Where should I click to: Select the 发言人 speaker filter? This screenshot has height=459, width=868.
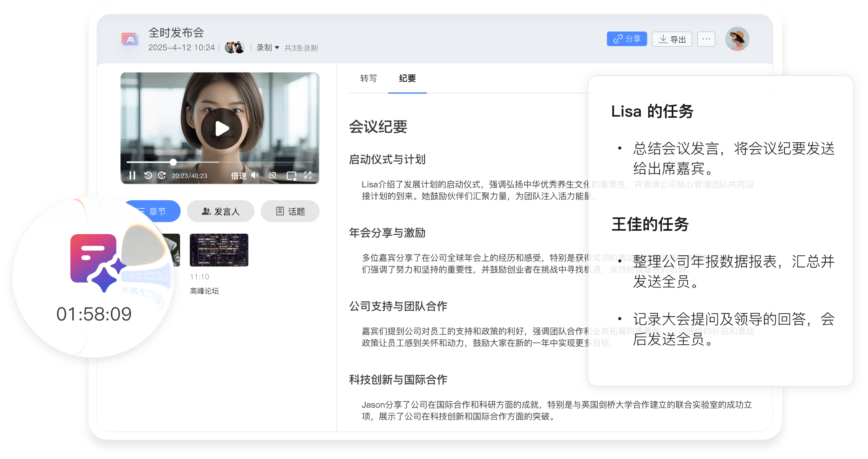coord(221,212)
